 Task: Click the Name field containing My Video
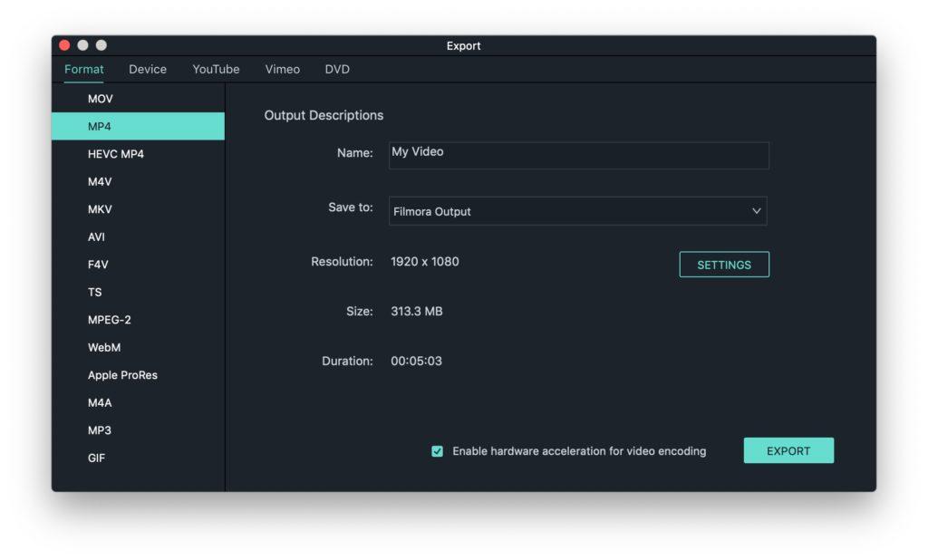coord(578,155)
